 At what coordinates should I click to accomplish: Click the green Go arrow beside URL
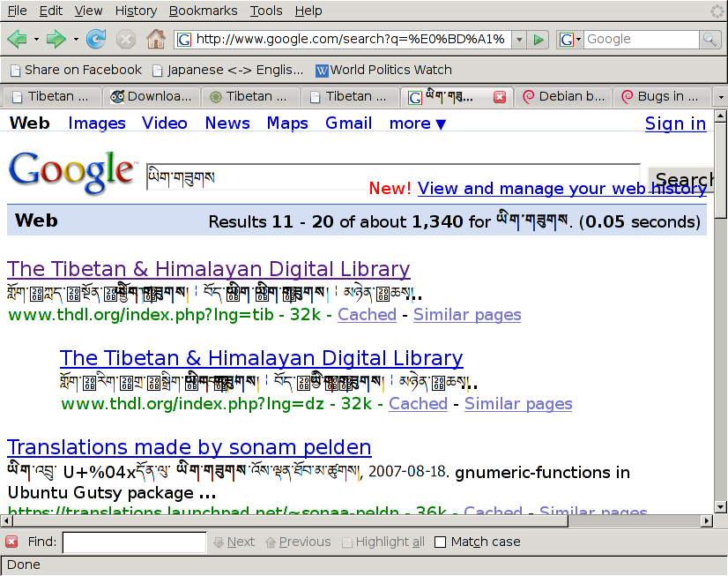539,40
